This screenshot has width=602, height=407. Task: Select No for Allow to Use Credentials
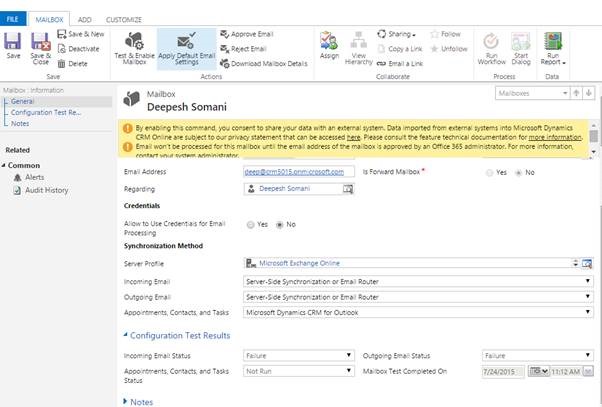point(279,224)
